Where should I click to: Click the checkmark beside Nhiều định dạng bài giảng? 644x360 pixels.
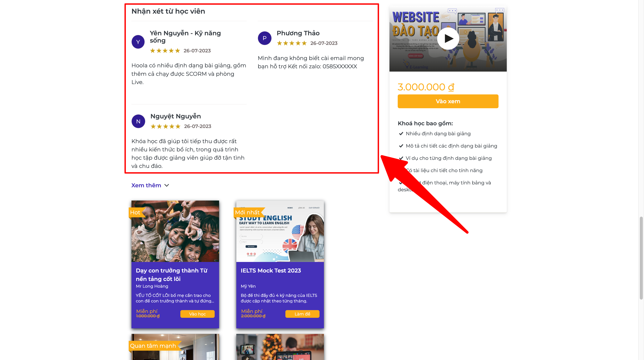401,134
